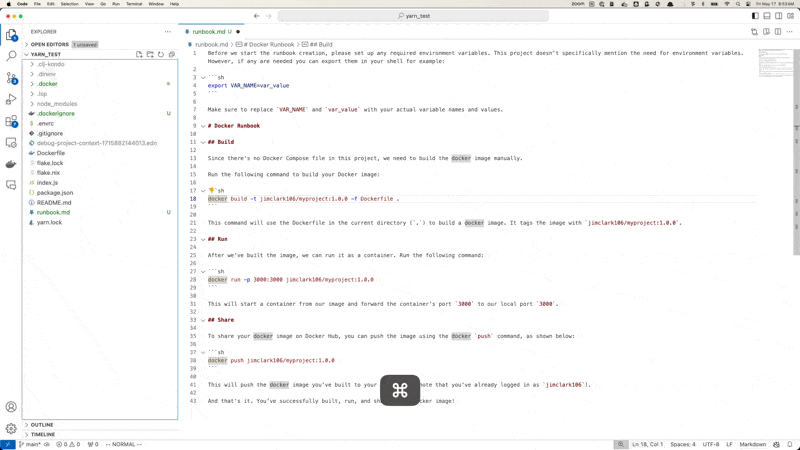Open the Docker view in activity bar
The image size is (800, 450).
pyautogui.click(x=11, y=165)
